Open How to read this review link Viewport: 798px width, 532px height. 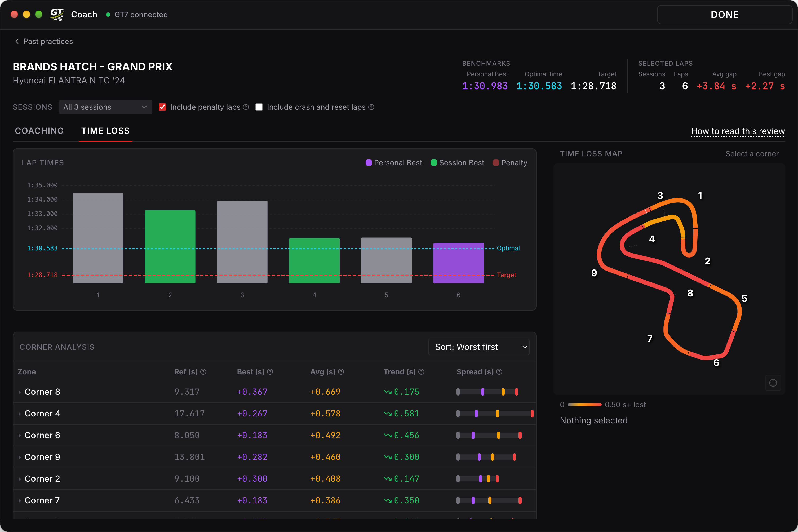(738, 131)
